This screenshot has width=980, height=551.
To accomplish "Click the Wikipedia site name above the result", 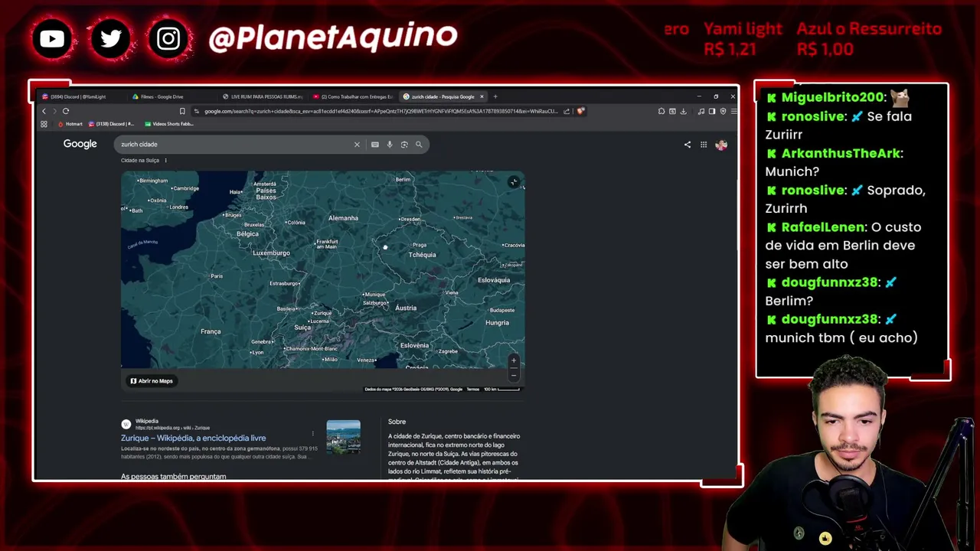I will pyautogui.click(x=147, y=421).
